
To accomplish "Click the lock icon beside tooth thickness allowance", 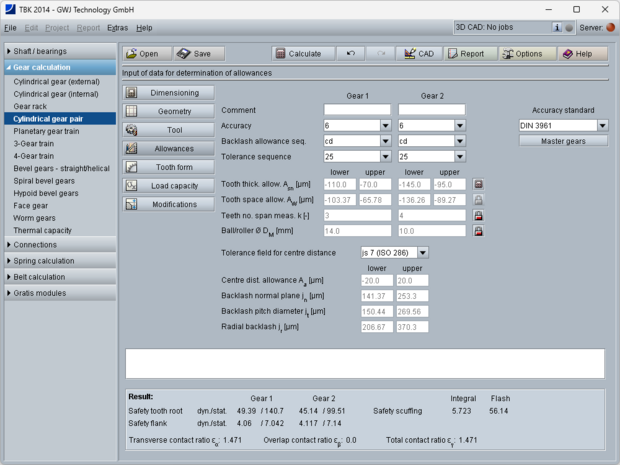I will point(478,185).
